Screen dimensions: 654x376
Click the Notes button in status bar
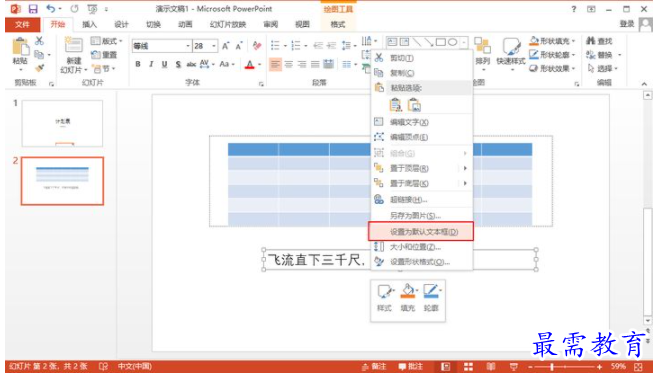coord(374,367)
